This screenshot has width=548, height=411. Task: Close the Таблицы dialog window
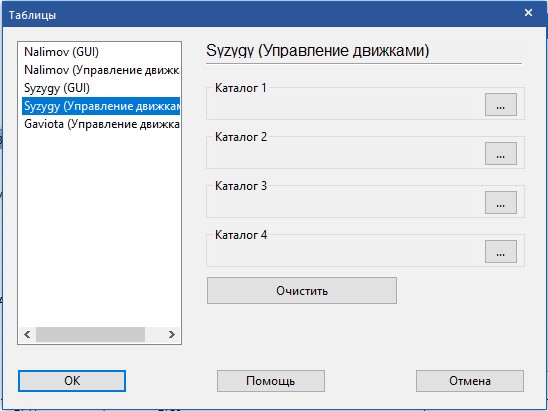coord(528,13)
